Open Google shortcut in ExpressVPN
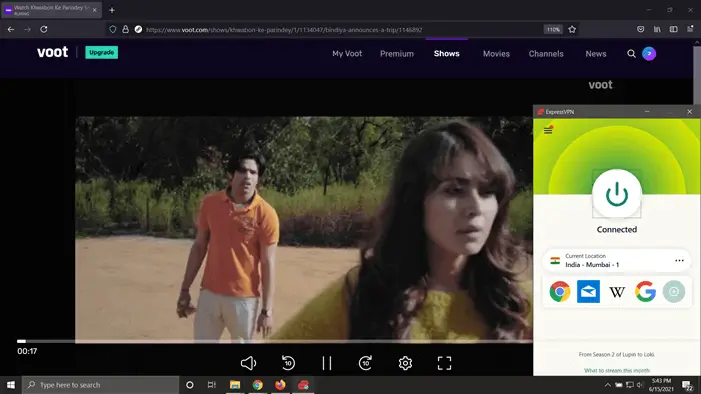The image size is (701, 394). [x=645, y=292]
